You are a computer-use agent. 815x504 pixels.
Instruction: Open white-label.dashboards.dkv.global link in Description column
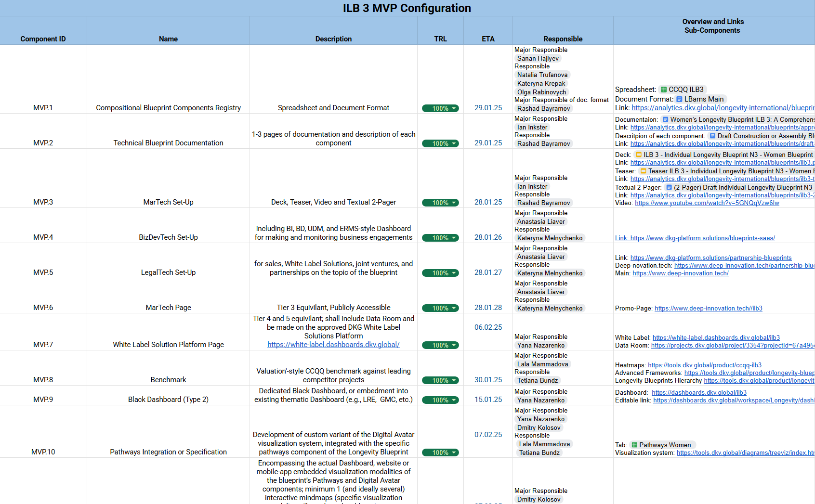click(x=333, y=345)
